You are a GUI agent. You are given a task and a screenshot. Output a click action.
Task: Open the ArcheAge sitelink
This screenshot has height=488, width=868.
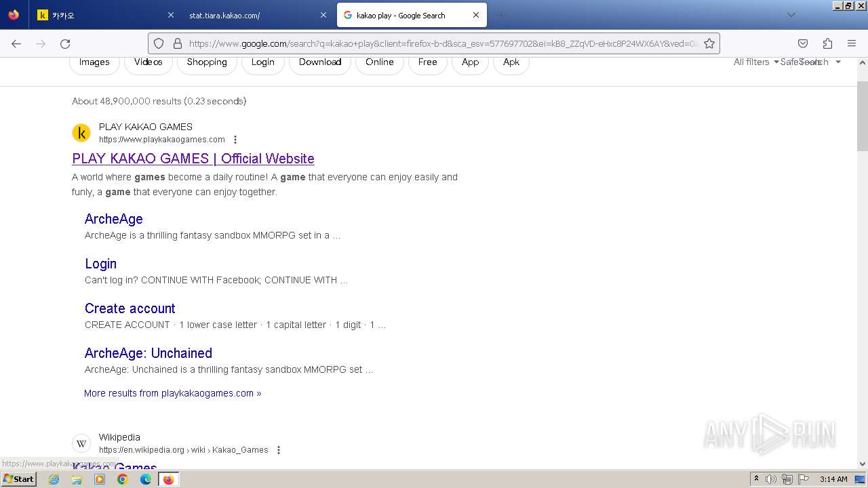pyautogui.click(x=114, y=219)
